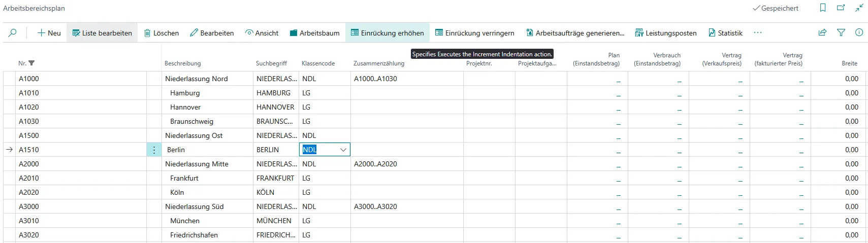Click the search magnifier icon
The image size is (868, 243).
(x=13, y=33)
